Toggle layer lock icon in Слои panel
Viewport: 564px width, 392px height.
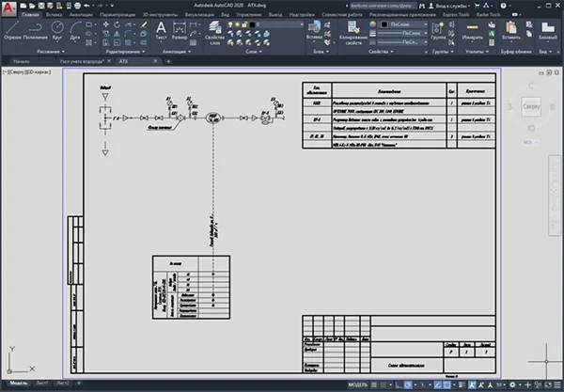coord(244,24)
